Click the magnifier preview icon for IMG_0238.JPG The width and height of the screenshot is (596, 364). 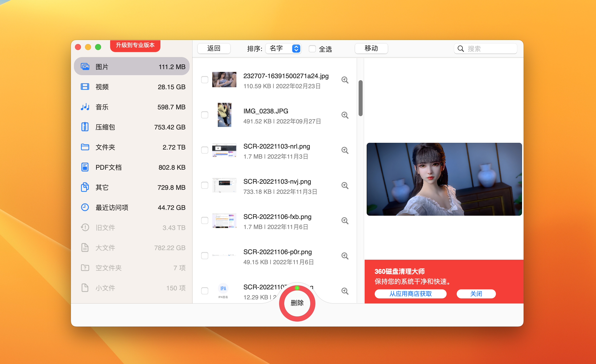tap(345, 115)
